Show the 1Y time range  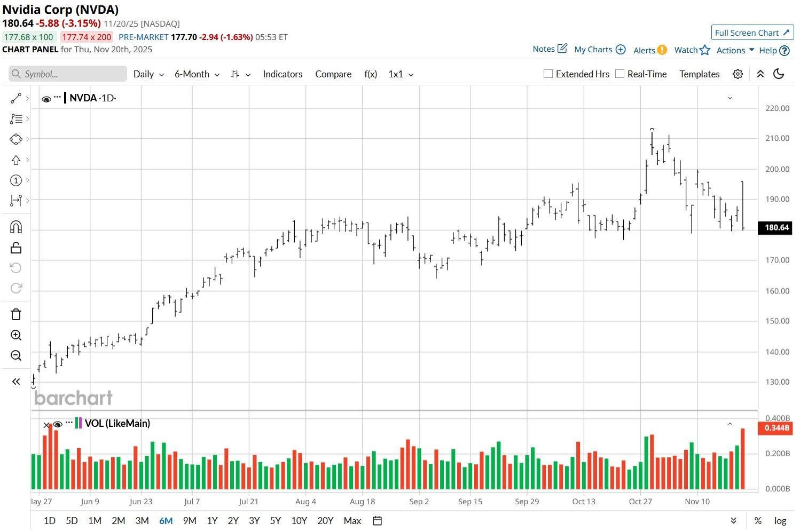coord(212,521)
